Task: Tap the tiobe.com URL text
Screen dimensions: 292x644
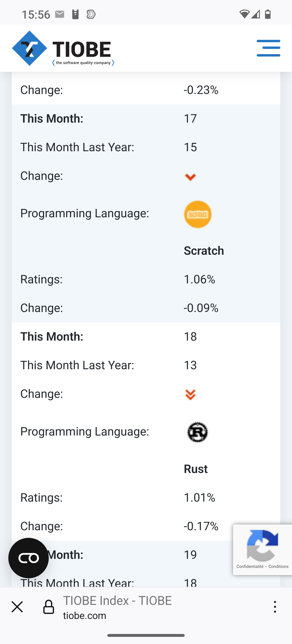Action: pos(84,616)
